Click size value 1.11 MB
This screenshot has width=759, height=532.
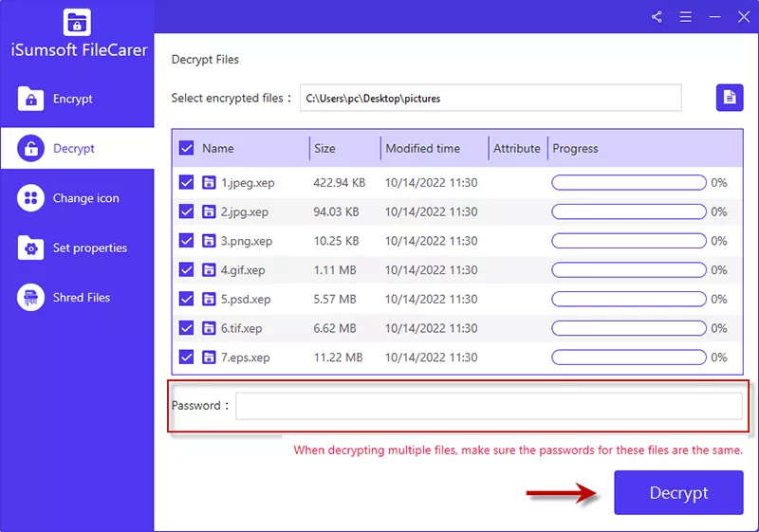click(335, 270)
